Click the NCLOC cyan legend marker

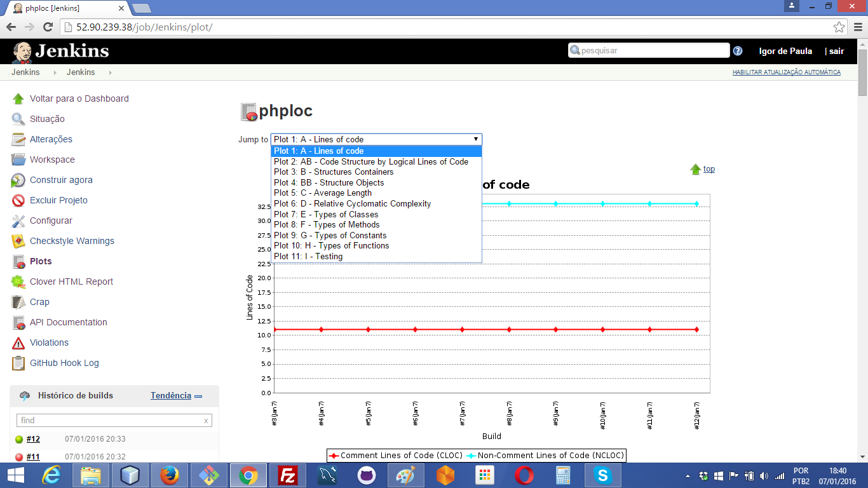[471, 456]
